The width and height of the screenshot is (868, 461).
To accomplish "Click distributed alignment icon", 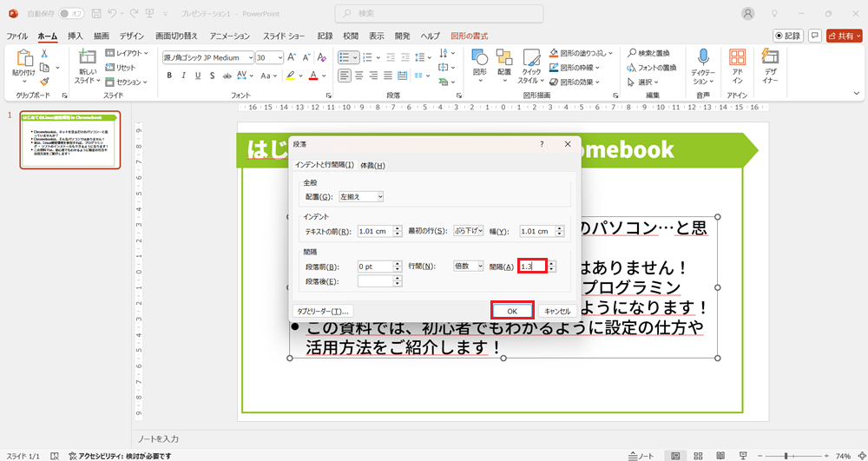I will (403, 75).
